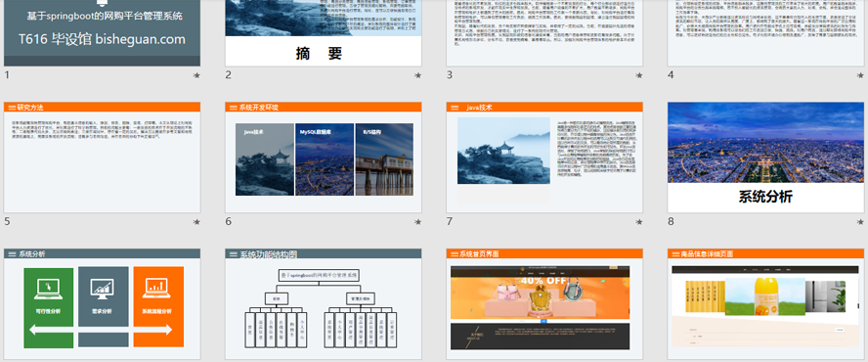Select the 系统开发环境 slide thumbnail
The image size is (868, 362).
click(324, 158)
